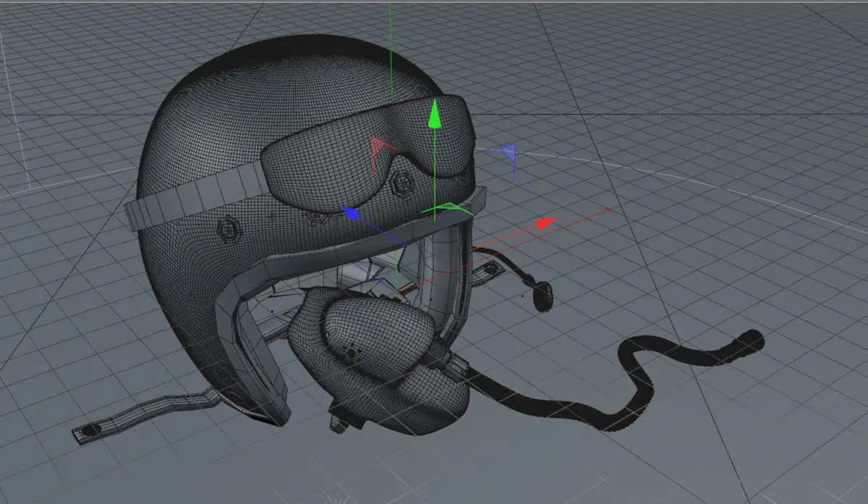Select the curly black cable mesh
Image resolution: width=868 pixels, height=504 pixels.
point(640,380)
